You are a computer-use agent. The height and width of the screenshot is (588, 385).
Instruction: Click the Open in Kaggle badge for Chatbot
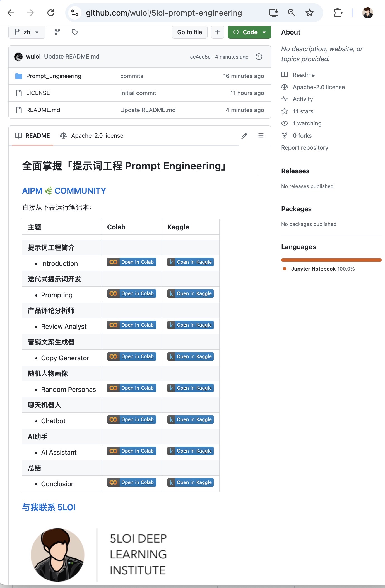(191, 419)
